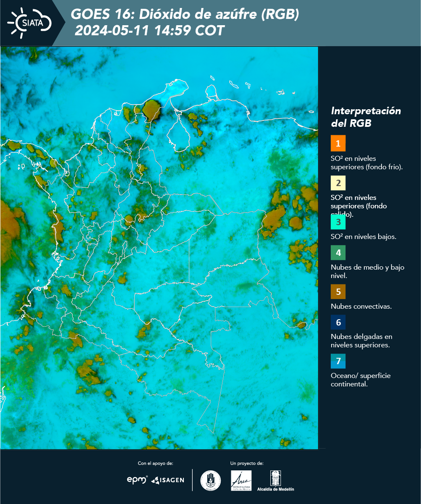Click 'SO² en niveles superiores (fondo calido)' text
The height and width of the screenshot is (504, 421).
(x=359, y=206)
